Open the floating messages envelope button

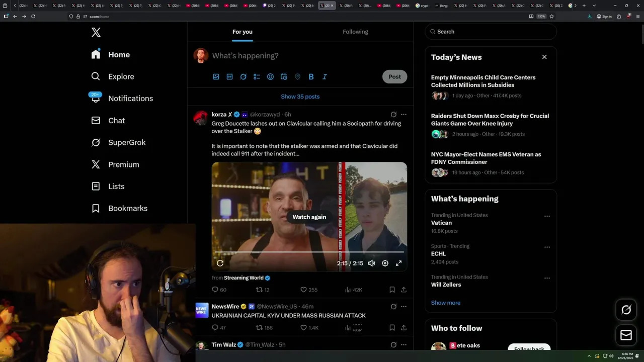click(626, 335)
